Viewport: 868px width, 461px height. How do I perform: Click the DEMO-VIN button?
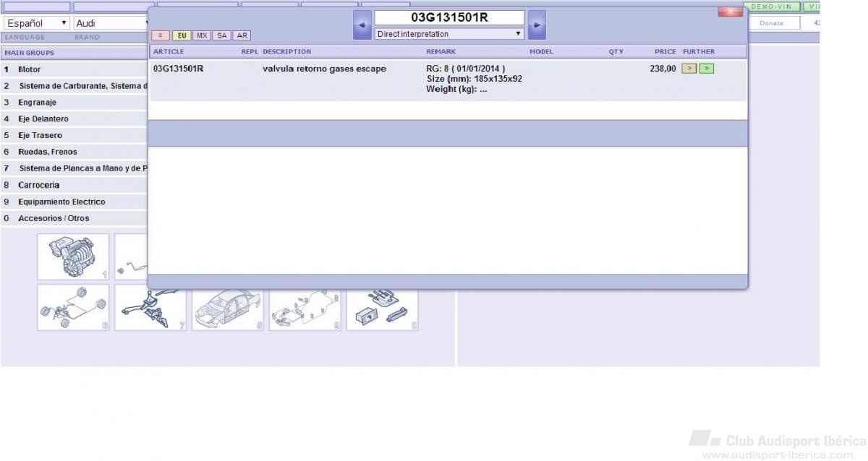[772, 7]
